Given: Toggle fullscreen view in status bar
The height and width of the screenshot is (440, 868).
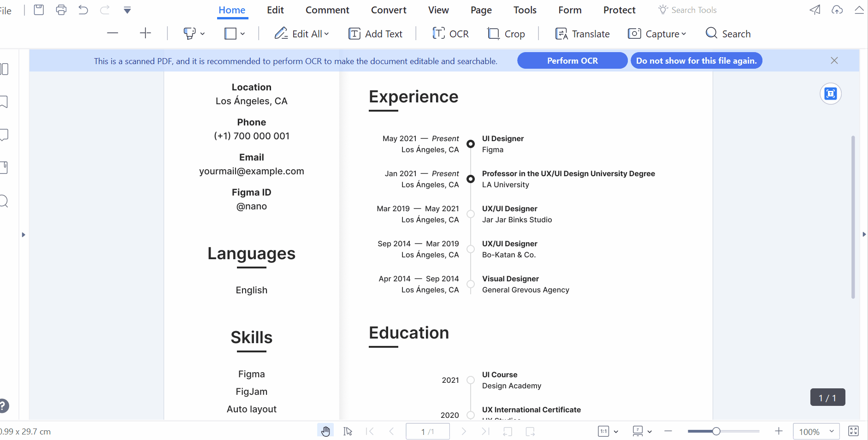Looking at the screenshot, I should (x=853, y=431).
